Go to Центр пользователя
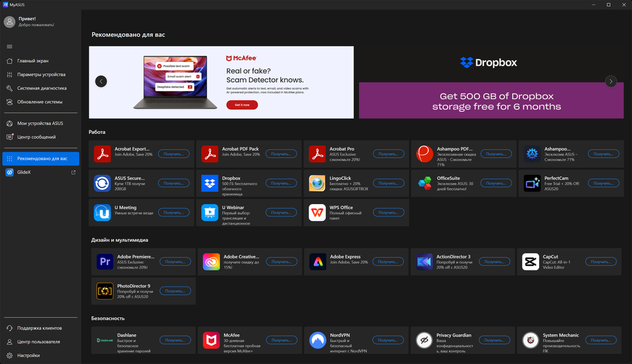This screenshot has width=632, height=364. point(41,342)
